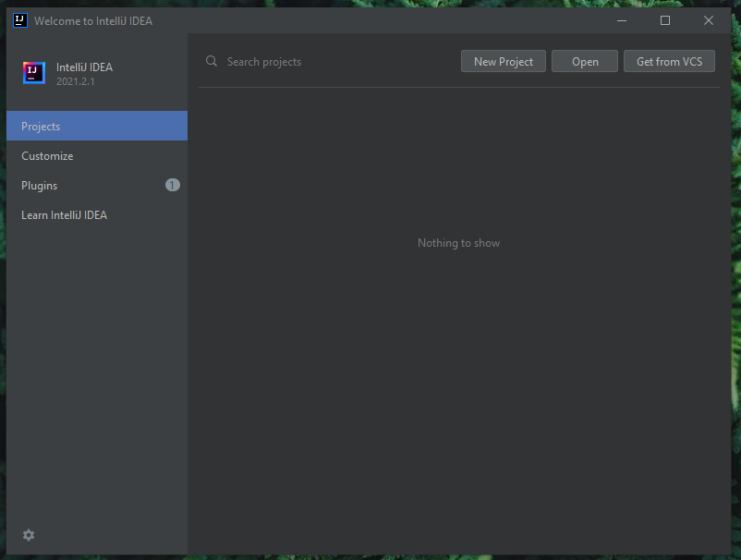Click the IntelliJ IDEA product name text

pyautogui.click(x=85, y=67)
